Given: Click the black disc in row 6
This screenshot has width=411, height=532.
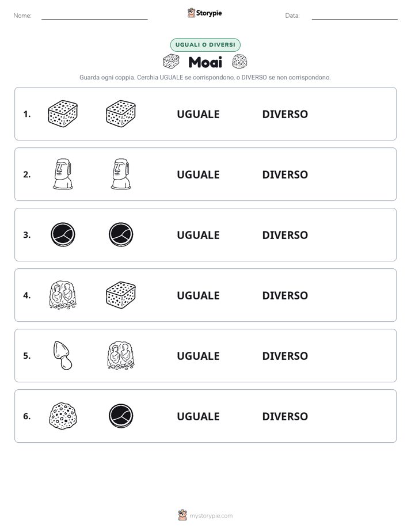Looking at the screenshot, I should 121,416.
